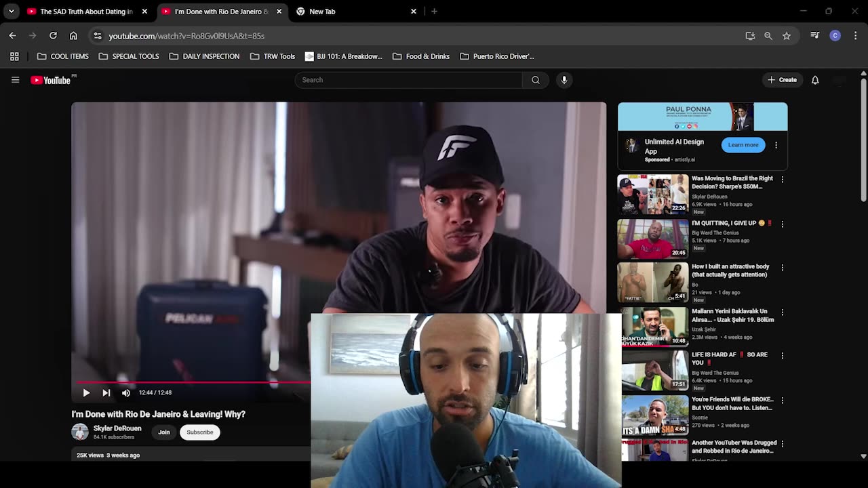868x488 pixels.
Task: Join Skylar DeRouen's channel membership
Action: (x=164, y=432)
